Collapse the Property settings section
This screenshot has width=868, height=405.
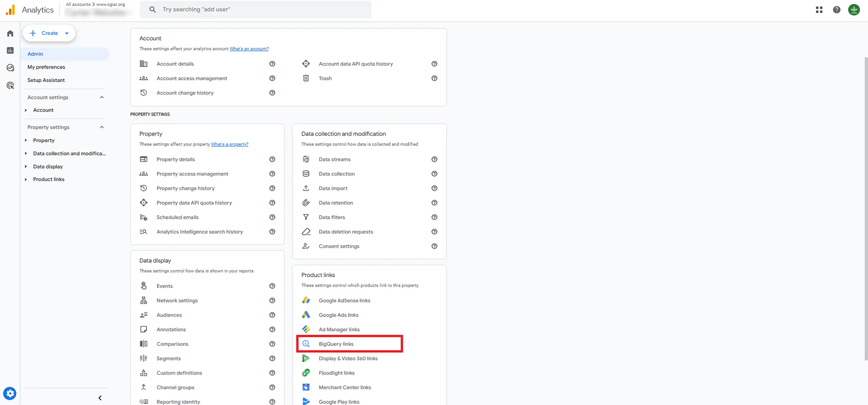[x=102, y=127]
